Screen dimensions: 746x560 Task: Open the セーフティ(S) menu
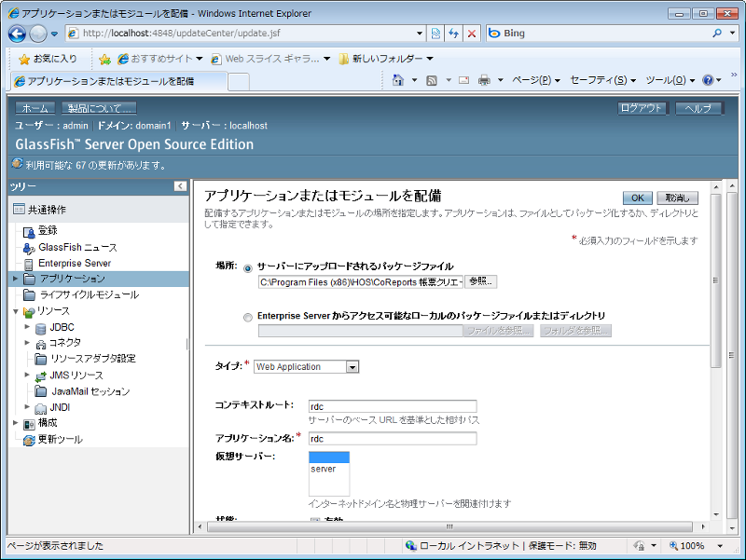[602, 80]
